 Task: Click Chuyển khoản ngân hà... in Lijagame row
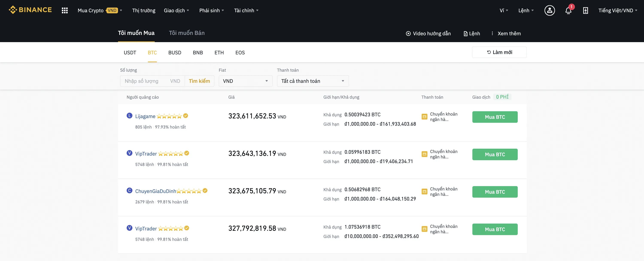(444, 117)
